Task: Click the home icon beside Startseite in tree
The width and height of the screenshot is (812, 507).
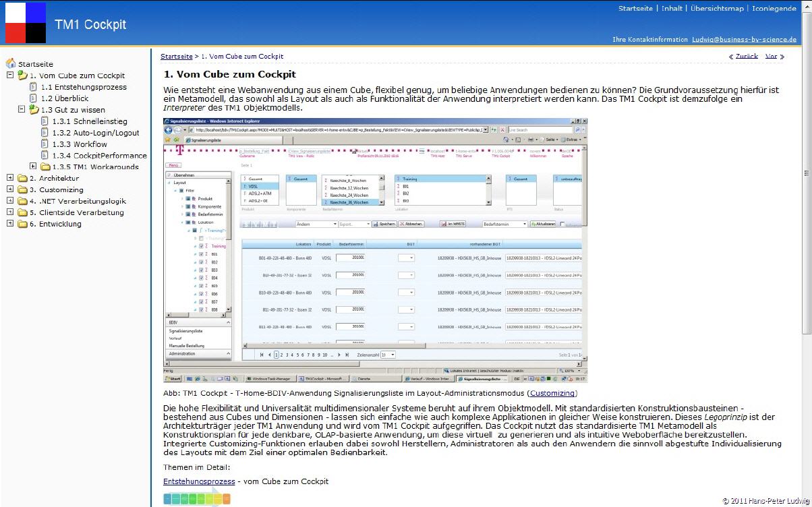Action: coord(11,63)
